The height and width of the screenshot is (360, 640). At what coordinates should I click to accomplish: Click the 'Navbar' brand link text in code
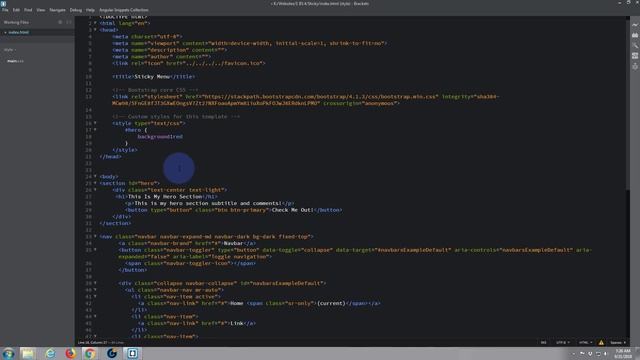tap(233, 244)
